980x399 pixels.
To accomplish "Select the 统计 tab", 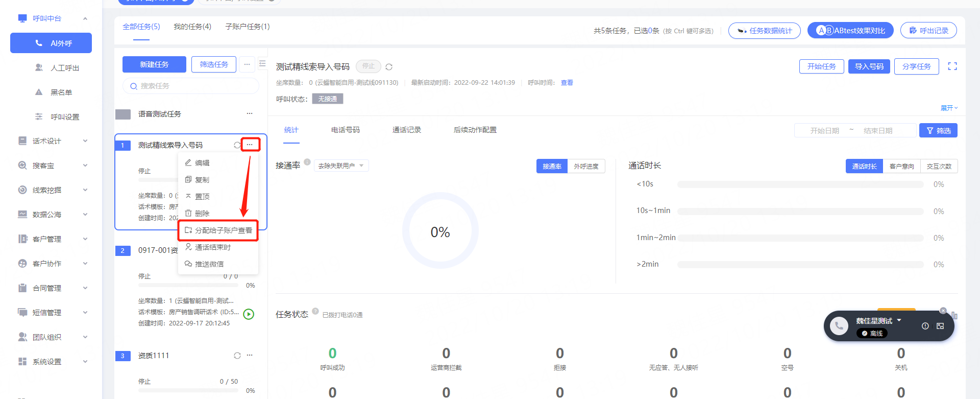I will tap(291, 130).
